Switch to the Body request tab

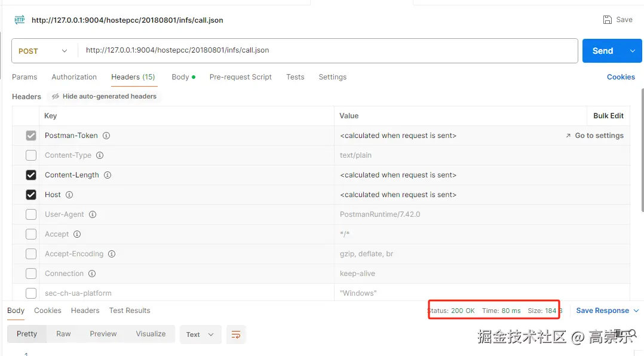(x=180, y=77)
